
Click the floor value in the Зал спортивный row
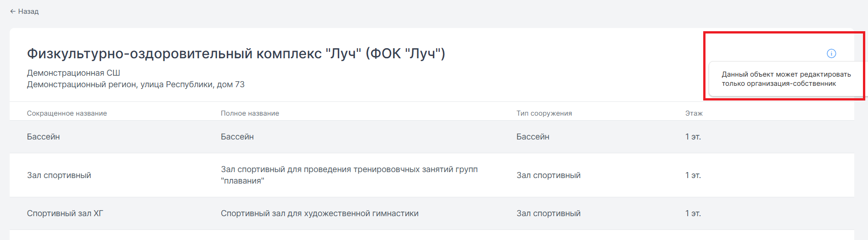[693, 175]
